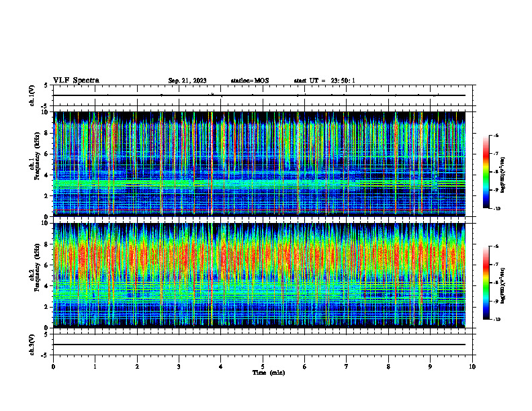Click the time-axis tick label '5'

263,367
